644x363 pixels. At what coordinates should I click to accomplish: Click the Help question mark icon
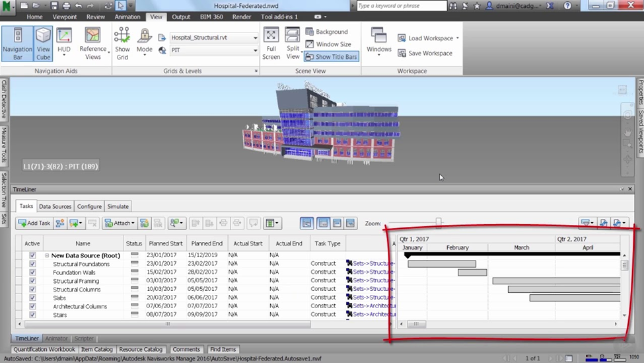click(x=567, y=6)
